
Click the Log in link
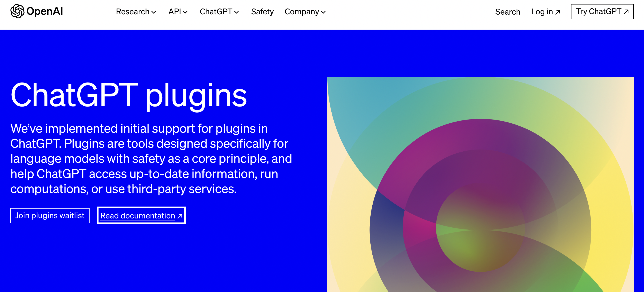(x=542, y=12)
